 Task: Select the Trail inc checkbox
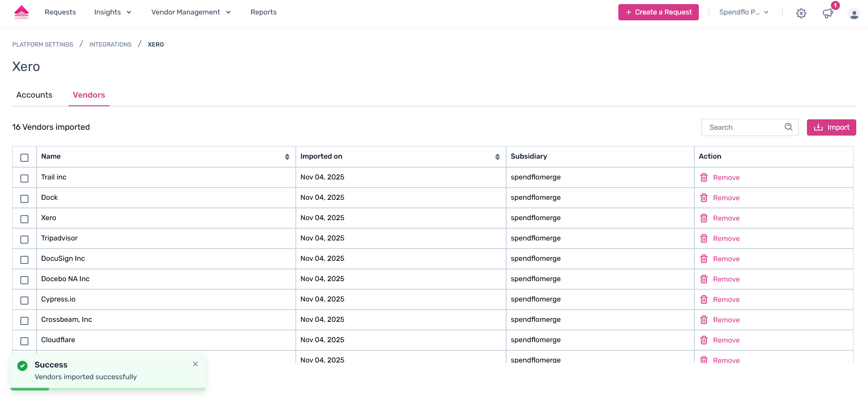pos(24,179)
